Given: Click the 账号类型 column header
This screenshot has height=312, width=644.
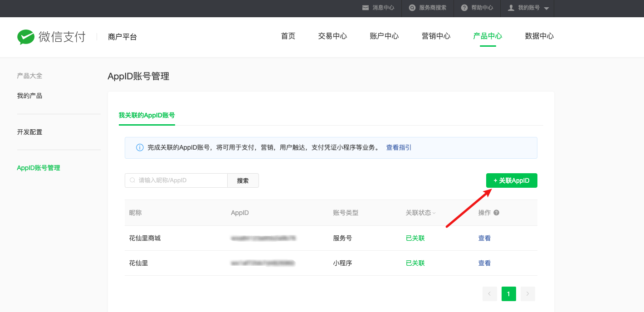Looking at the screenshot, I should click(x=346, y=213).
